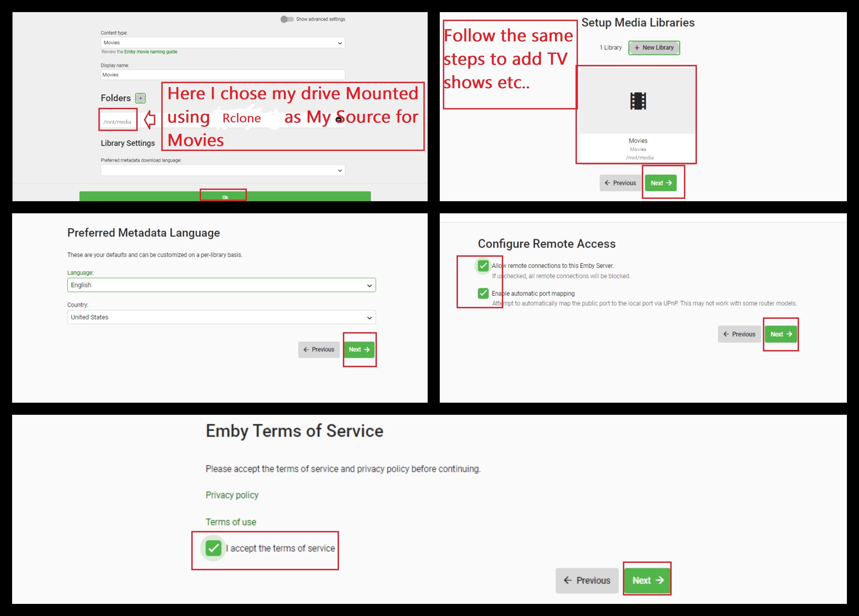Screen dimensions: 859x616
Task: Click the Display name Movies text field
Action: click(223, 75)
